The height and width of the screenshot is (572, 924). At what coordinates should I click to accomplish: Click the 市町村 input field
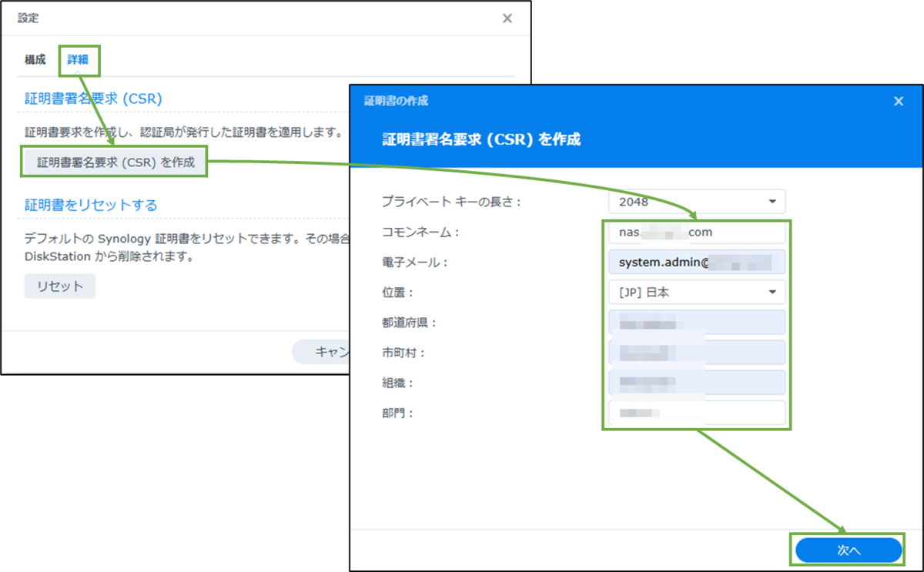click(697, 353)
